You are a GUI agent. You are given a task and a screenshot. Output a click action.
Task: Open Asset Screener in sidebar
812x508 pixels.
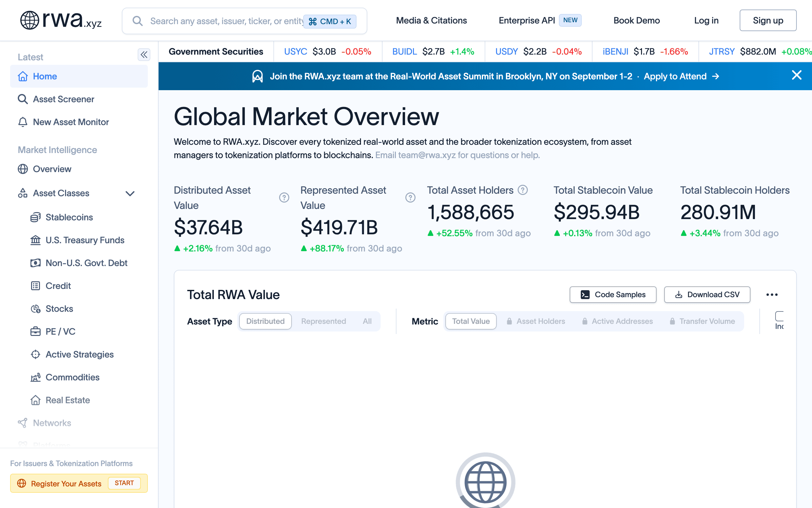tap(79, 99)
